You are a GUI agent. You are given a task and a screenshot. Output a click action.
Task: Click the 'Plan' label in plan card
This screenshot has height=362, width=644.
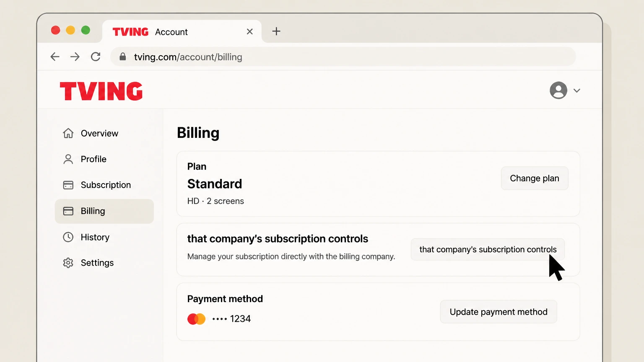pyautogui.click(x=197, y=166)
